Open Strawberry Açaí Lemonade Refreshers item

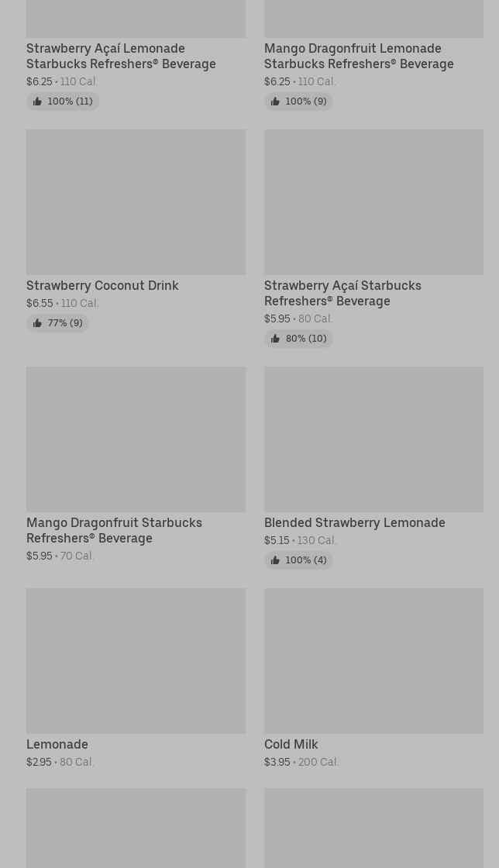click(x=121, y=56)
